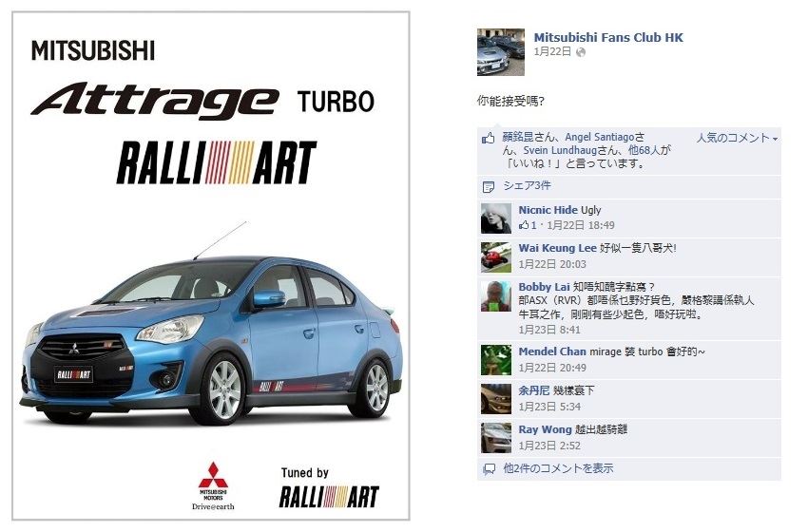
Task: Open the Mitsubishi Fans Club HK page link
Action: (x=608, y=38)
